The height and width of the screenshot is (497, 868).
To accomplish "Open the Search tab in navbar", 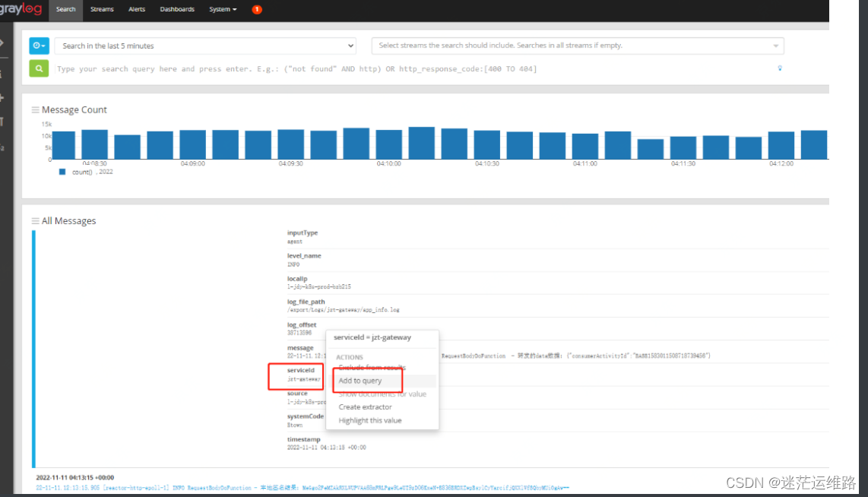I will click(65, 9).
